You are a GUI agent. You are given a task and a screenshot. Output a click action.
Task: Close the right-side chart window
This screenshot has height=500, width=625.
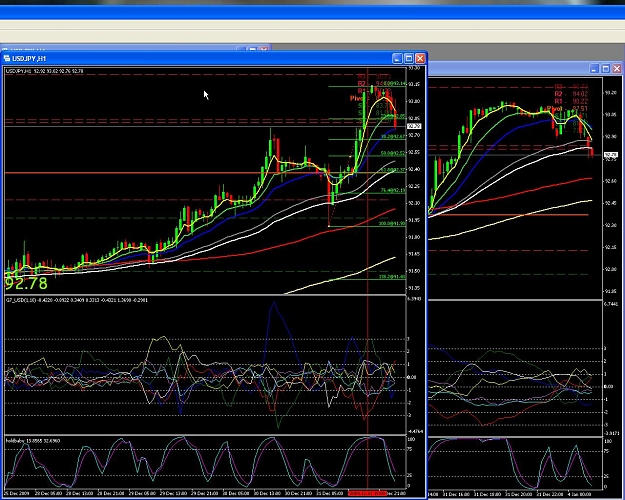point(617,69)
